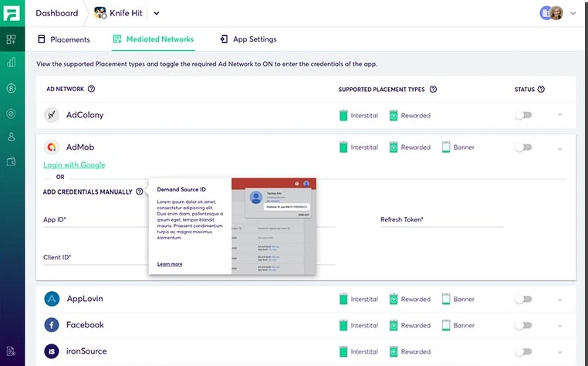
Task: Click AdMob Banner placement icon
Action: tap(446, 147)
